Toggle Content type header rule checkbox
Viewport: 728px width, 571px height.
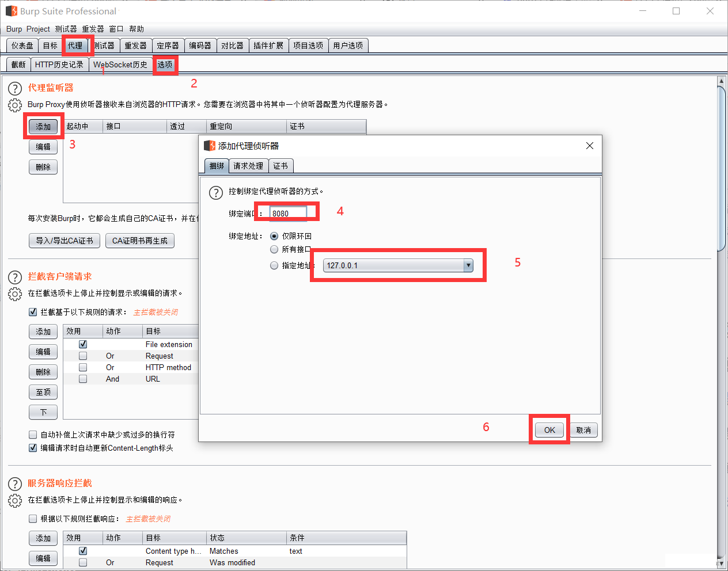tap(83, 551)
